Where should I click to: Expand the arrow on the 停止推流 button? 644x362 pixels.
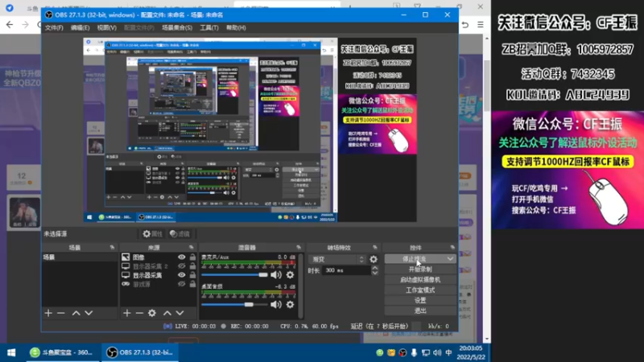[x=450, y=259]
